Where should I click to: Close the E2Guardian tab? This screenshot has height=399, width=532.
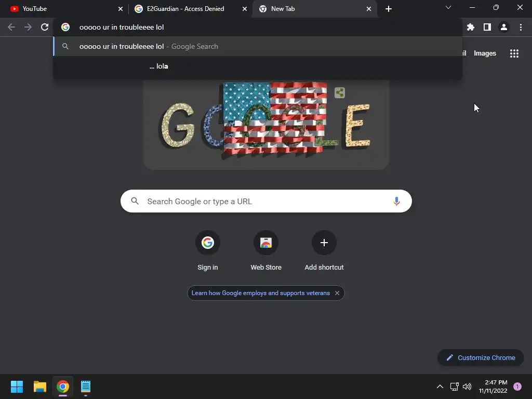click(245, 9)
